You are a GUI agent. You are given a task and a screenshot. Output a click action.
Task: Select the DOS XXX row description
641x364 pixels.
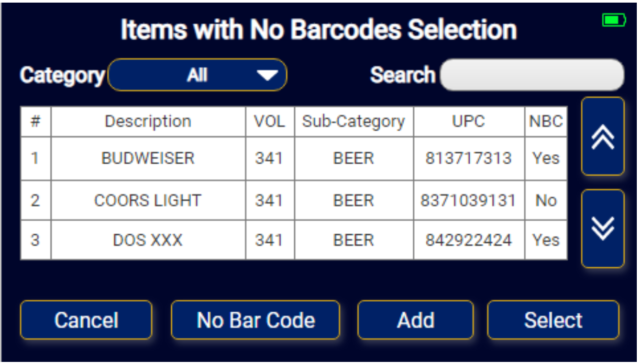(148, 240)
